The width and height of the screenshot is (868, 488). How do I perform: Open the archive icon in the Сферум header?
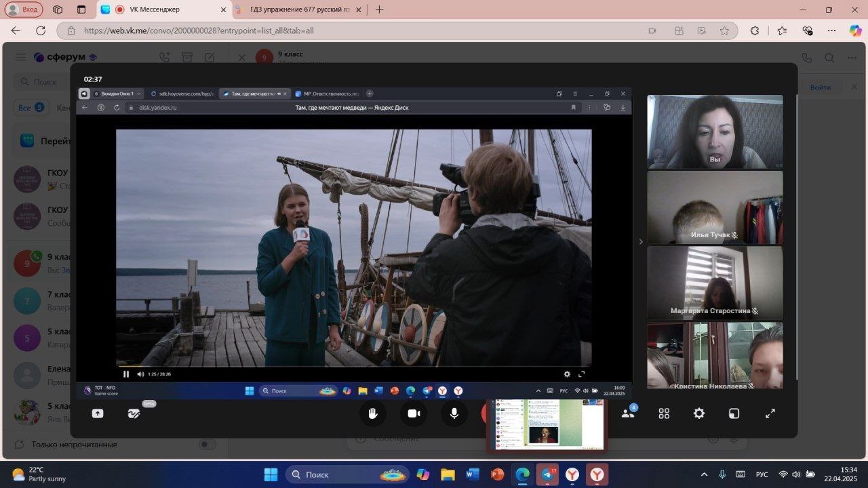pos(187,58)
